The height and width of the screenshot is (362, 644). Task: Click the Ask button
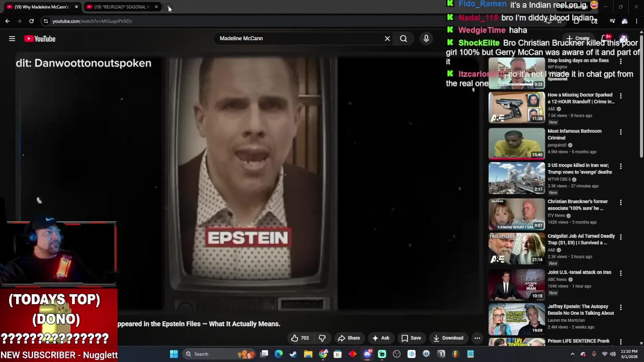point(380,338)
